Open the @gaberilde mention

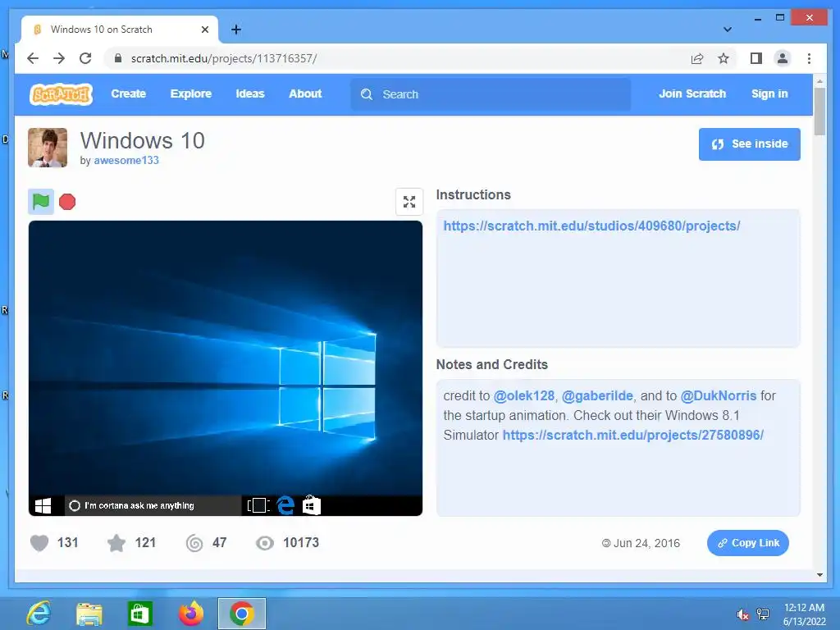pyautogui.click(x=597, y=396)
